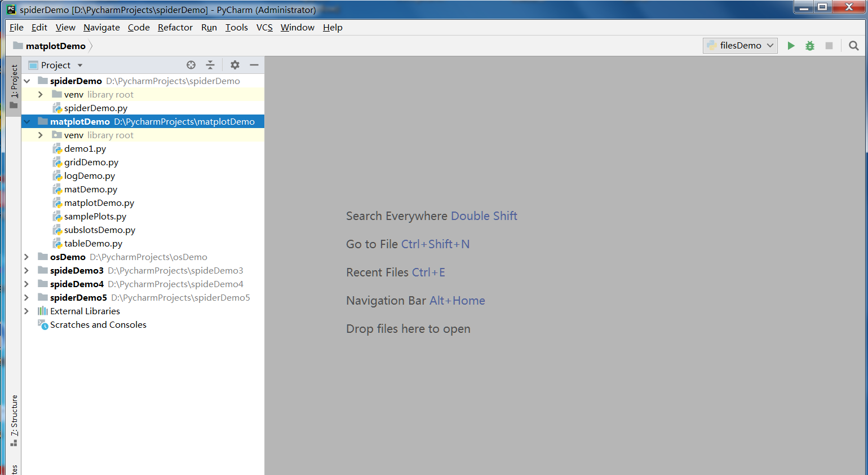
Task: Open the View menu
Action: [65, 27]
